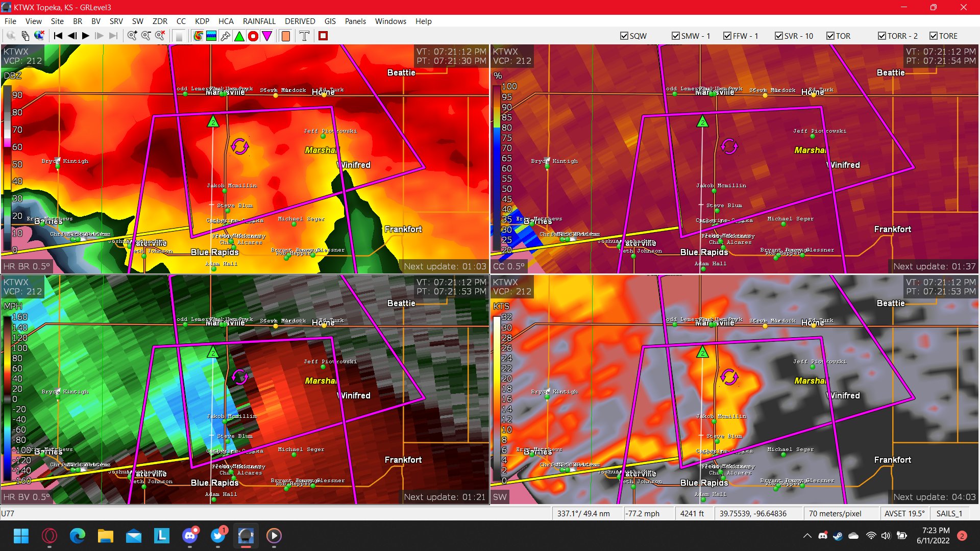
Task: Reset the zoom level
Action: tap(160, 36)
